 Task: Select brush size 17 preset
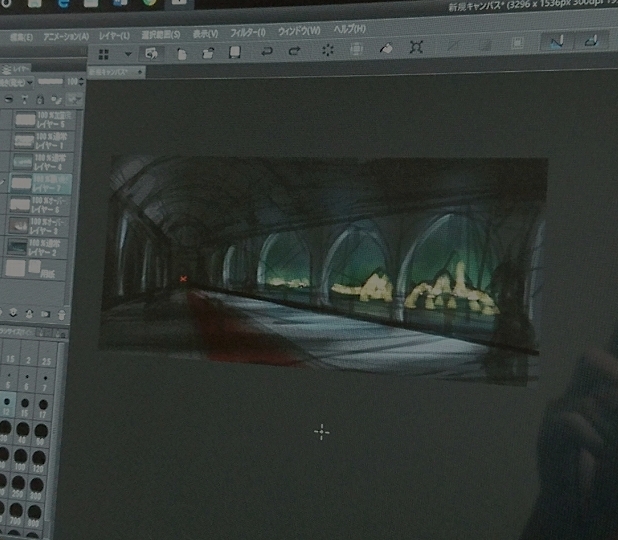tap(42, 404)
